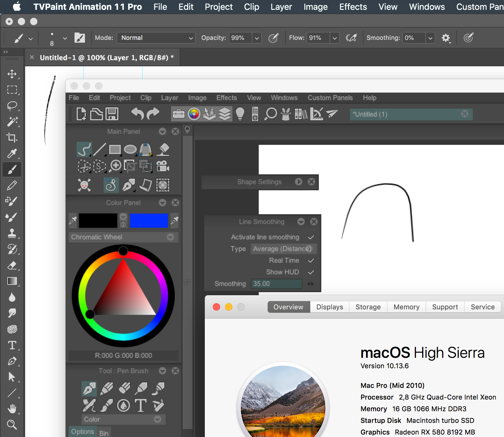
Task: Expand the Main Panel menu arrow
Action: (162, 132)
